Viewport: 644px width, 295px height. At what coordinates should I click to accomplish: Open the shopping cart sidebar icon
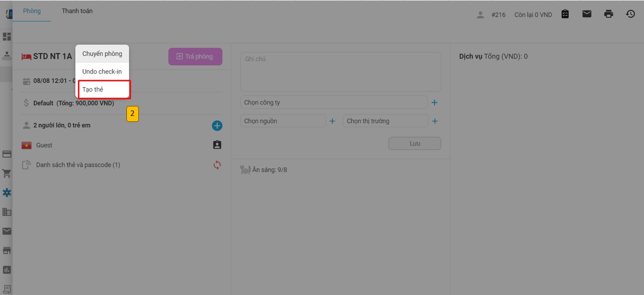7,174
